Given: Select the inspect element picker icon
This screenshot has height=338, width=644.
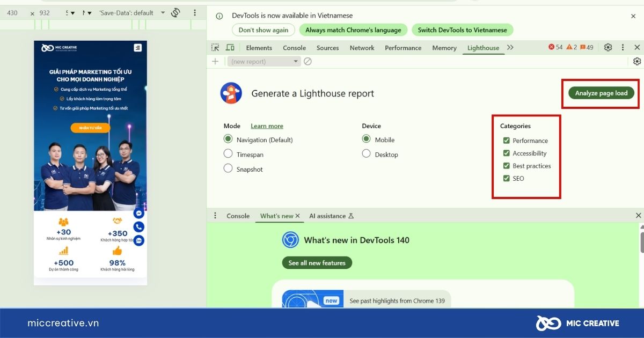Looking at the screenshot, I should pos(215,48).
